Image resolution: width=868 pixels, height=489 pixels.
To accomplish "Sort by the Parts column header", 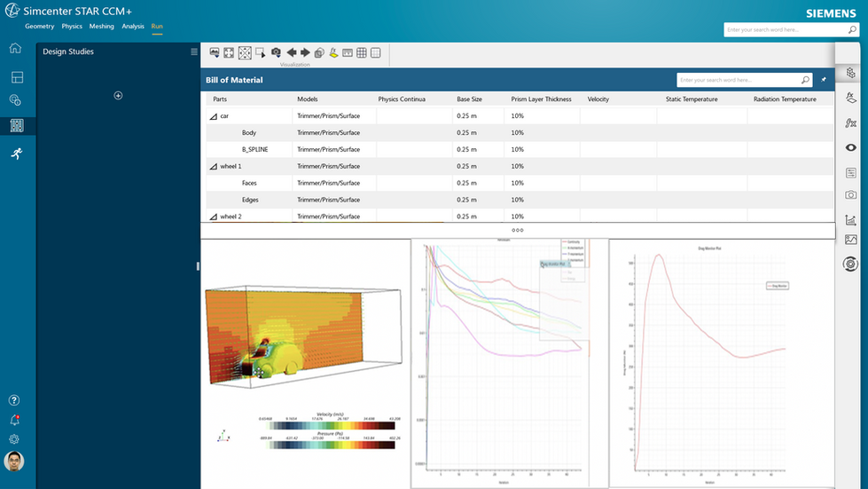I will tap(220, 99).
